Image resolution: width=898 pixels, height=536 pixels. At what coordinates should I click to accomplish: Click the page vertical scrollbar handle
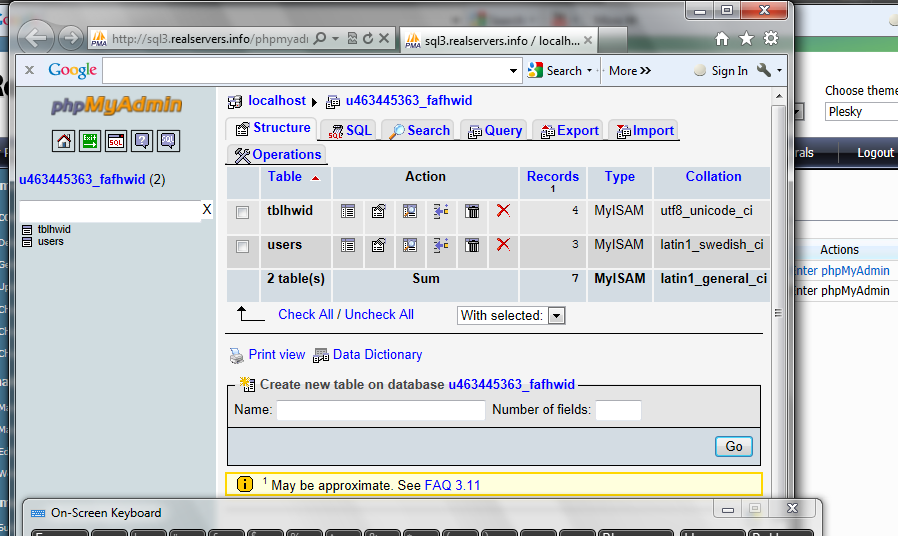(778, 313)
